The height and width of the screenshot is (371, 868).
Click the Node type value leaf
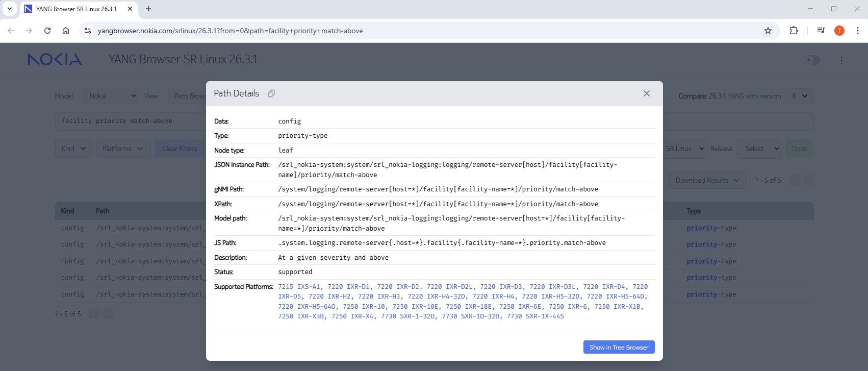(x=286, y=151)
